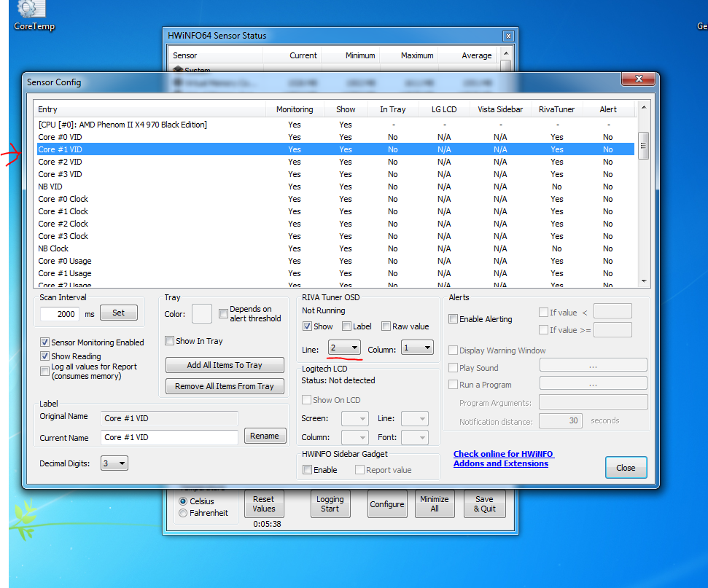
Task: Select the Core #2 VID row
Action: point(335,162)
